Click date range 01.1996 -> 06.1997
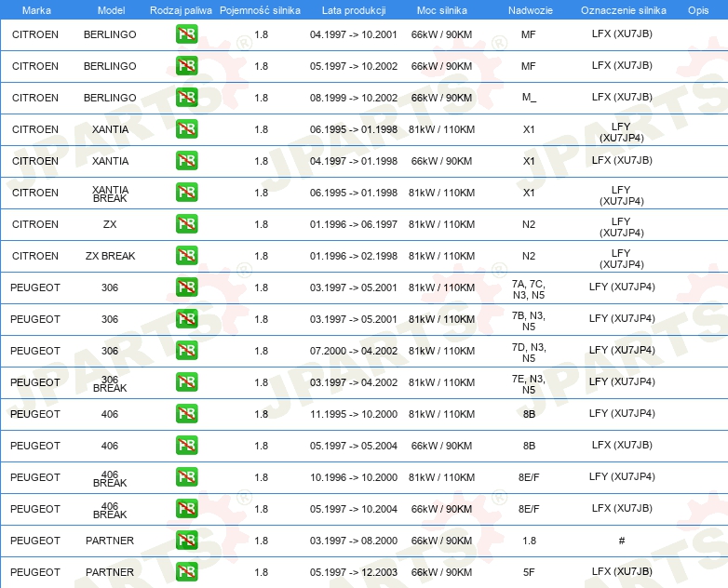 pyautogui.click(x=354, y=224)
